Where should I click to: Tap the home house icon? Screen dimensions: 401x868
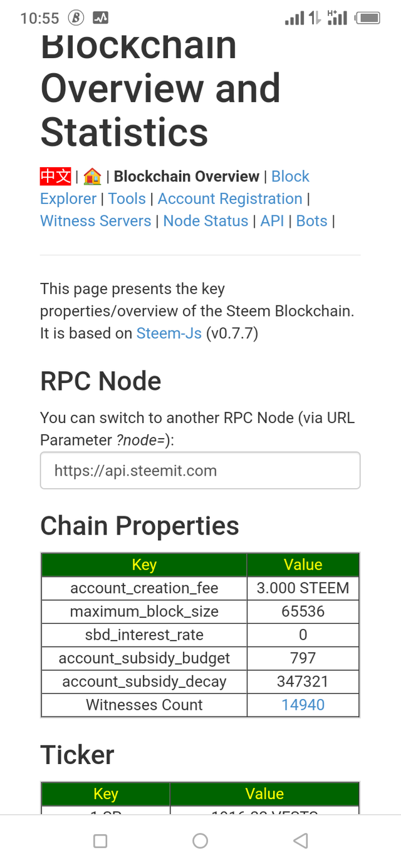coord(93,176)
